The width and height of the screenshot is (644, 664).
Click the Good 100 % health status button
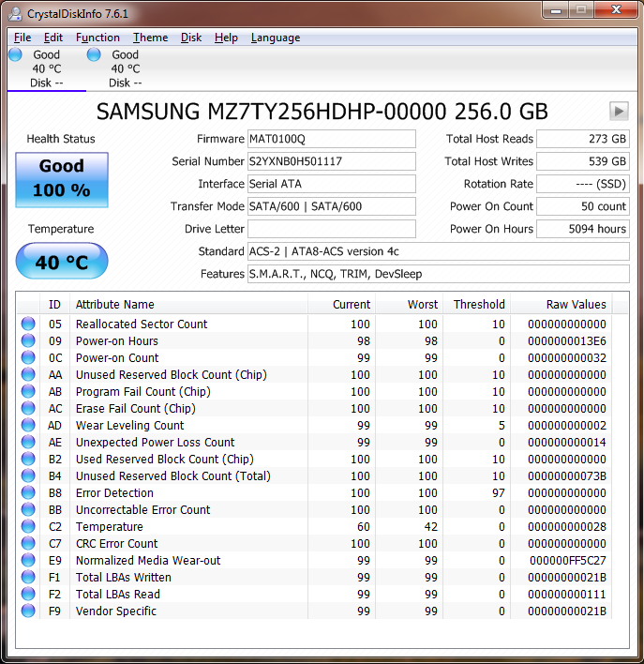pos(62,179)
